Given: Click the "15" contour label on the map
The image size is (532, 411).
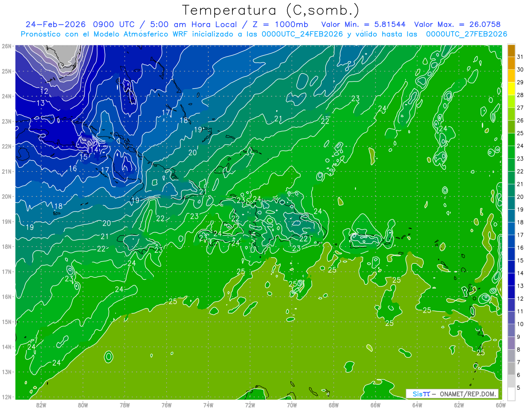Looking at the screenshot, I should (83, 157).
